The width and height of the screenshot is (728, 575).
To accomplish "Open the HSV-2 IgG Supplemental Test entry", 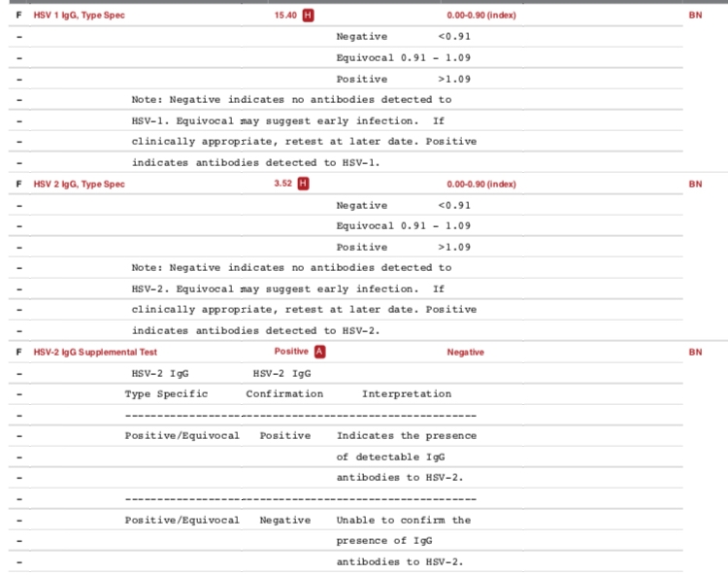I will (x=95, y=352).
